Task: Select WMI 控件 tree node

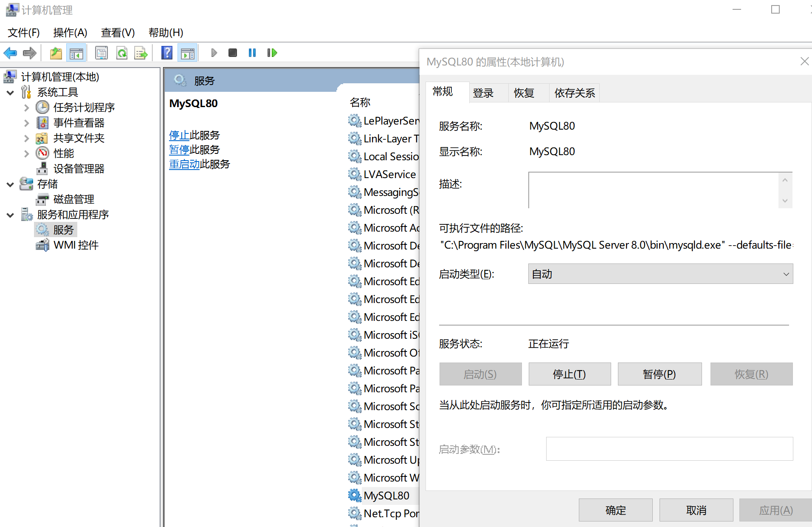Action: coord(76,245)
